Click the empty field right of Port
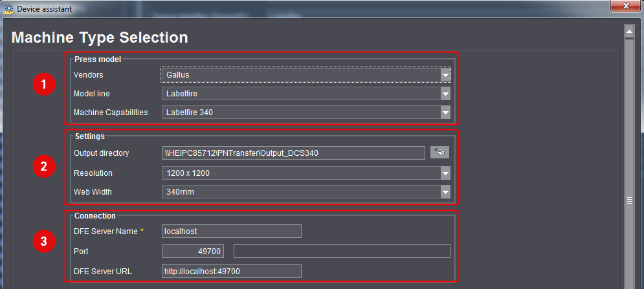The image size is (644, 289). [x=341, y=252]
